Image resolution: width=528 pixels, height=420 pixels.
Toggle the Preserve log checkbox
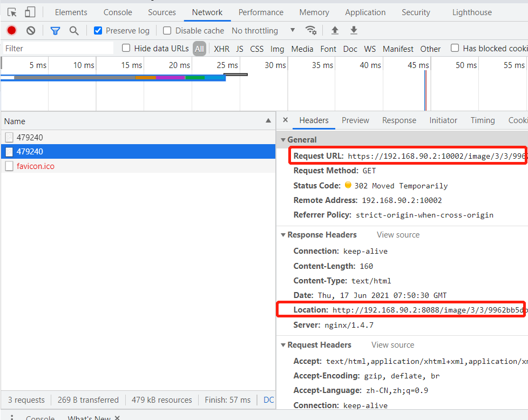click(x=98, y=31)
